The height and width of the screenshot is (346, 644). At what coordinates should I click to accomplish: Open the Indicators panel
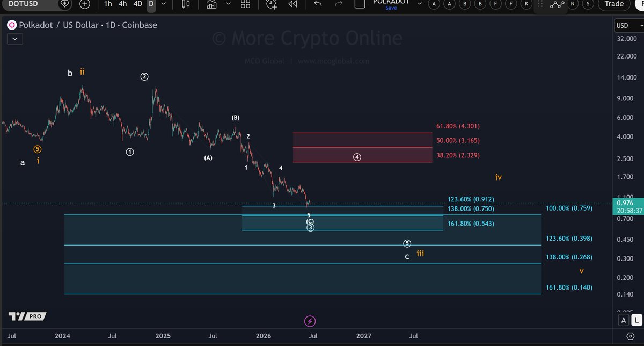(x=211, y=4)
